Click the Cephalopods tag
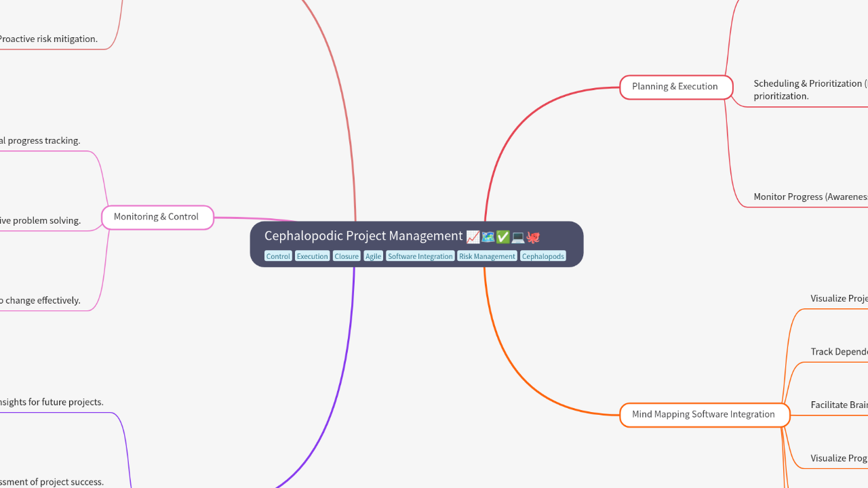Image resolution: width=868 pixels, height=488 pixels. pos(543,256)
